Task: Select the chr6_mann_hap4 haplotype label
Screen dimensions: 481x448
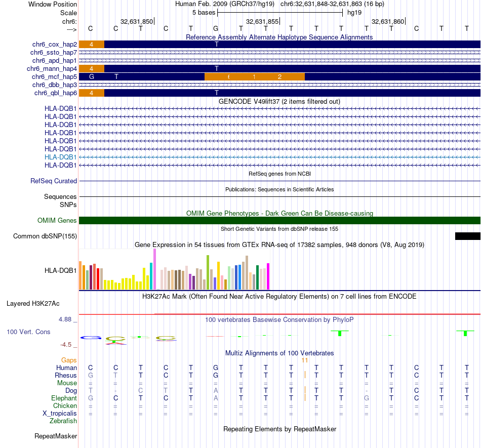Action: coord(52,69)
